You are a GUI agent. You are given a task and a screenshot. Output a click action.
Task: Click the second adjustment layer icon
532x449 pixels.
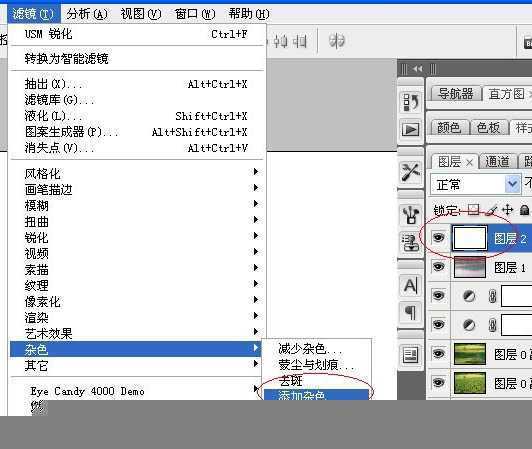[469, 325]
